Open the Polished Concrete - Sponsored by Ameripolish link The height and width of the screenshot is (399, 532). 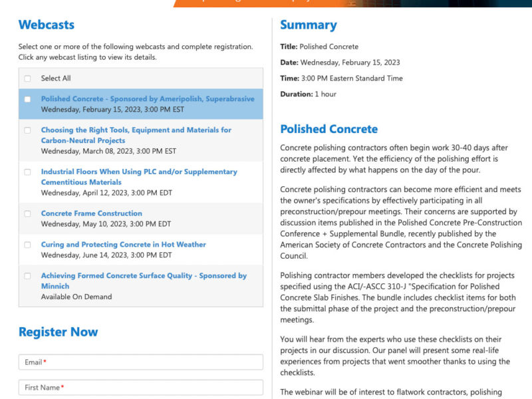[x=147, y=99]
